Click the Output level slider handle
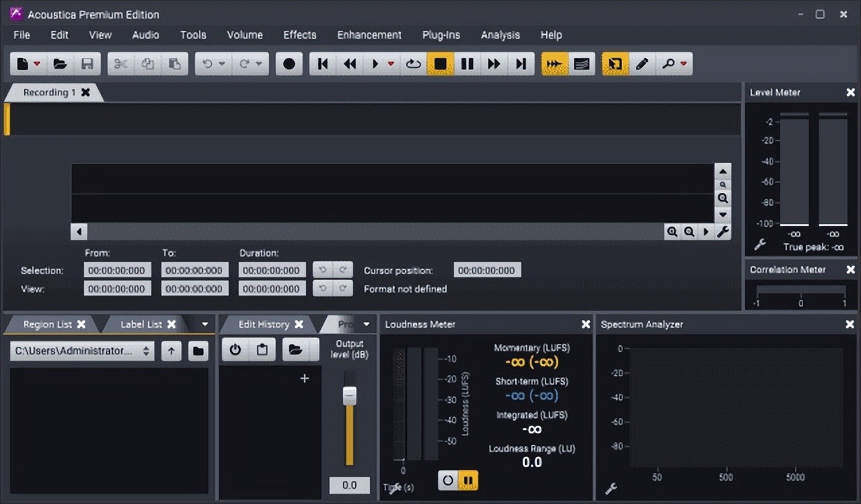 tap(349, 396)
